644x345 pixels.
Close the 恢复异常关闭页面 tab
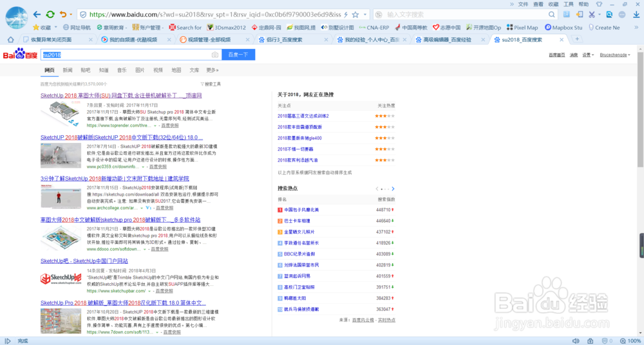click(91, 40)
